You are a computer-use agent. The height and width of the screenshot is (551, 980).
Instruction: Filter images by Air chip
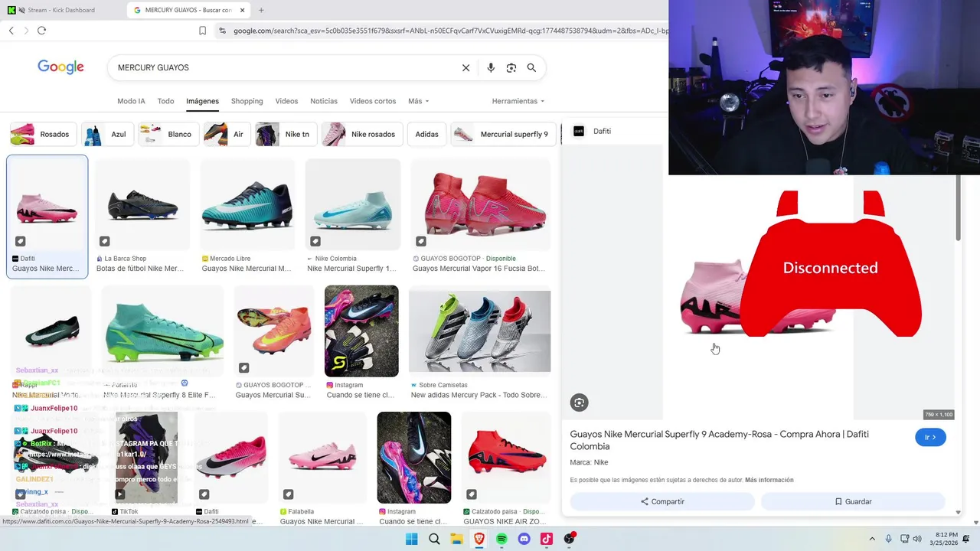coord(227,134)
